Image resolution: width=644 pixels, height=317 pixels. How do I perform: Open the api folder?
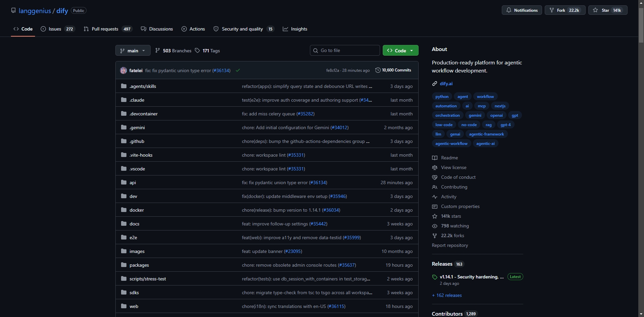tap(133, 182)
